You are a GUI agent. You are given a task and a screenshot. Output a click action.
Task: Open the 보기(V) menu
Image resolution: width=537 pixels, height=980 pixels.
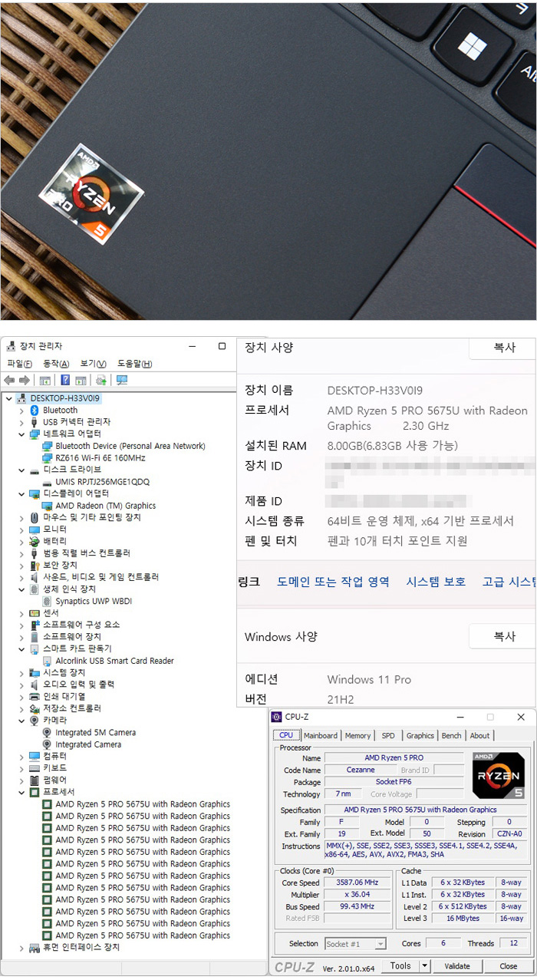click(93, 364)
